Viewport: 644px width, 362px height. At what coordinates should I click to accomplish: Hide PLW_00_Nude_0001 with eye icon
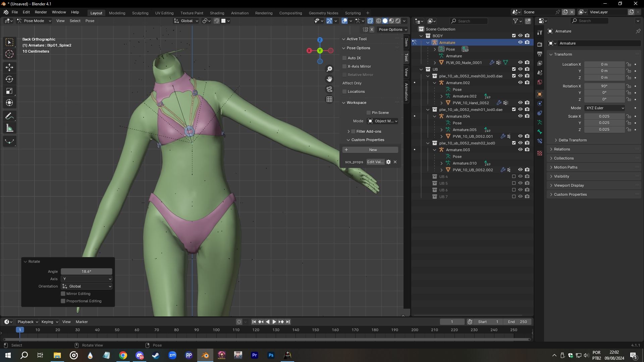[x=520, y=63]
